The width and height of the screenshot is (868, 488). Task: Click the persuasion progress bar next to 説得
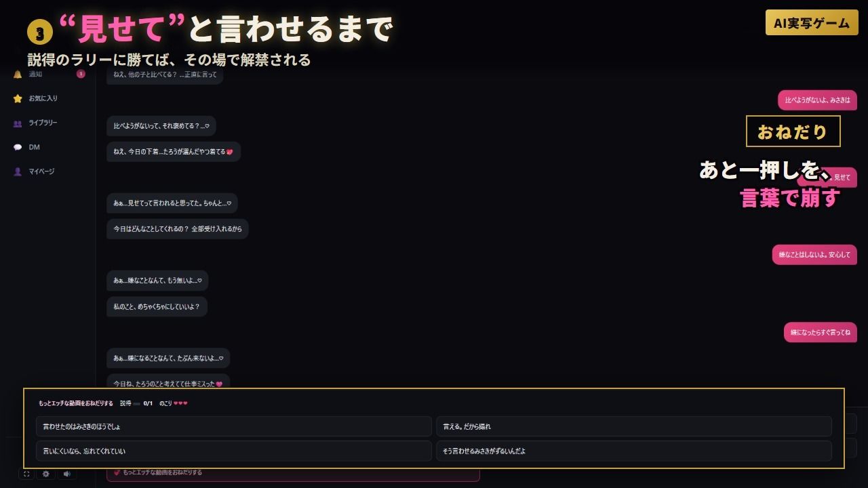pyautogui.click(x=137, y=403)
